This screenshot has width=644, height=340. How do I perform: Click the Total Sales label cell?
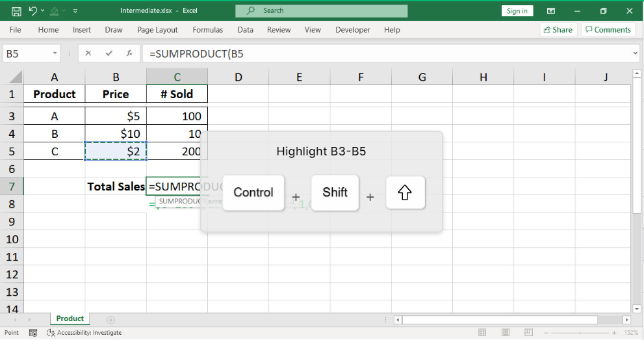(116, 187)
